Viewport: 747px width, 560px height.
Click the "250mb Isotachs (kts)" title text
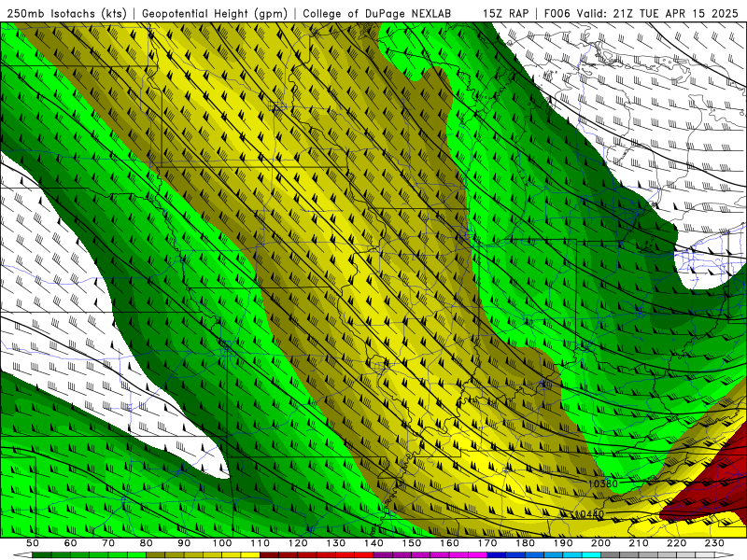pyautogui.click(x=67, y=13)
